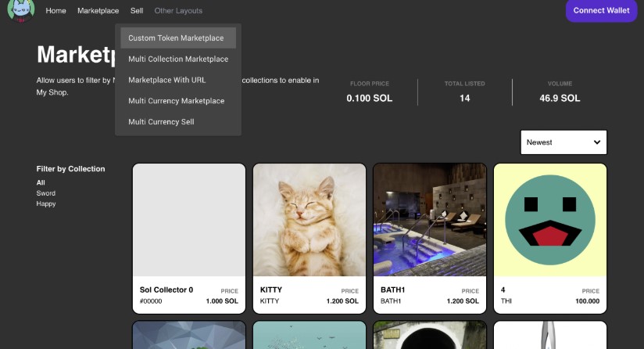This screenshot has height=349, width=644.
Task: Open the KITTY kitten image
Action: click(309, 220)
